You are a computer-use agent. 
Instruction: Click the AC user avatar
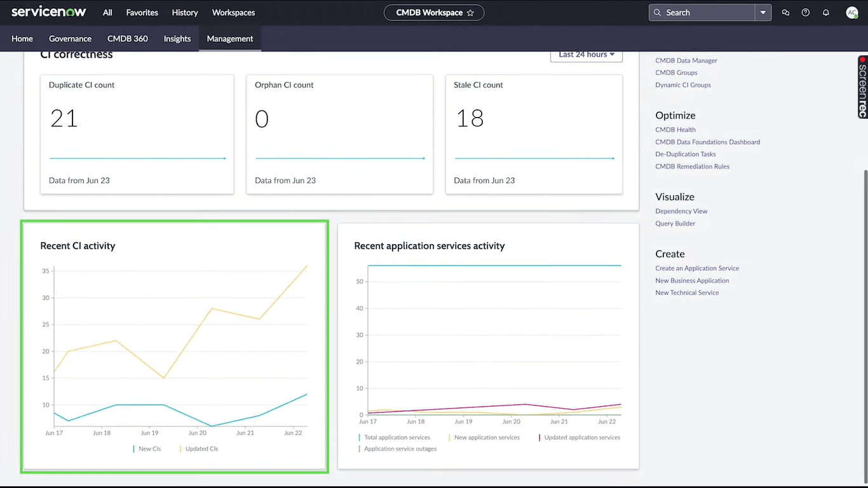pyautogui.click(x=852, y=12)
